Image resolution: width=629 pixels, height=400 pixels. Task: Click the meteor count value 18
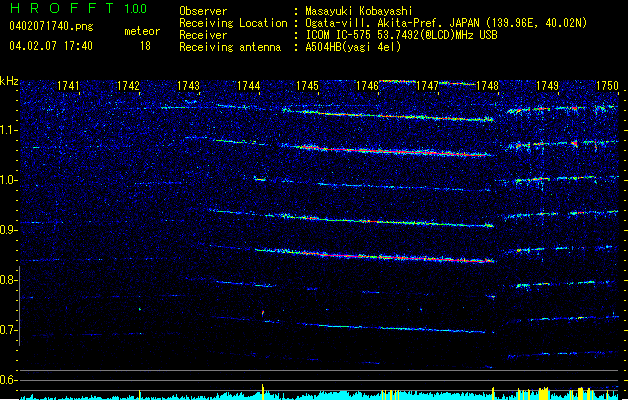click(x=145, y=46)
